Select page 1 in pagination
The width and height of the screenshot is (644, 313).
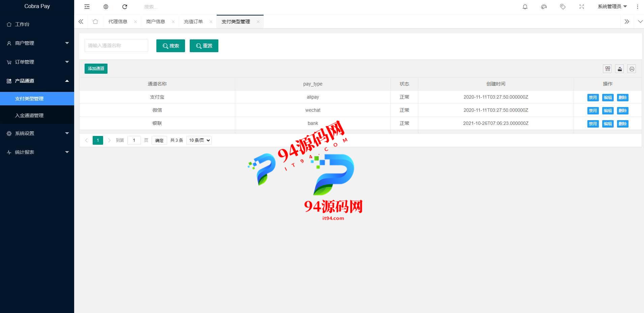click(x=98, y=140)
